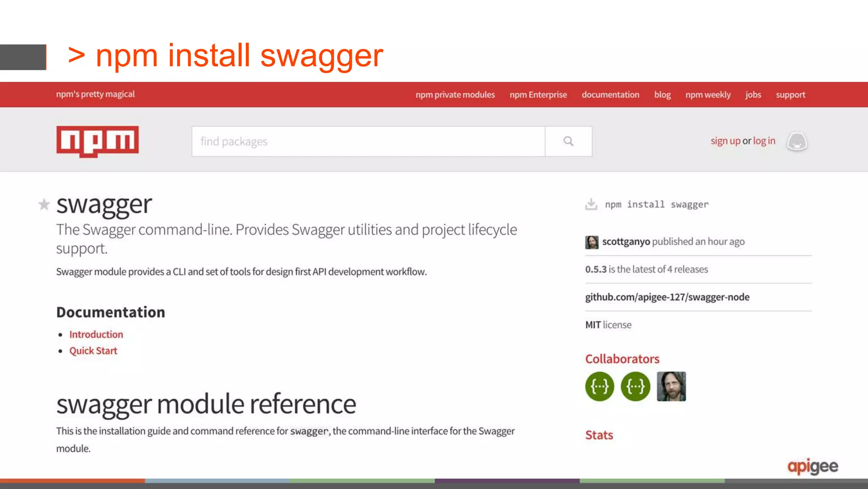Viewport: 868px width, 489px height.
Task: Open npm private modules
Action: click(x=455, y=95)
